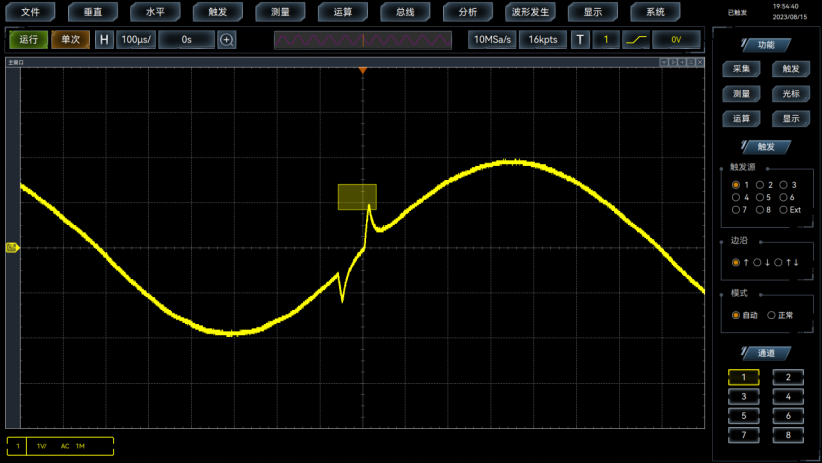Click the 光标 (Cursor) function button

(x=790, y=94)
